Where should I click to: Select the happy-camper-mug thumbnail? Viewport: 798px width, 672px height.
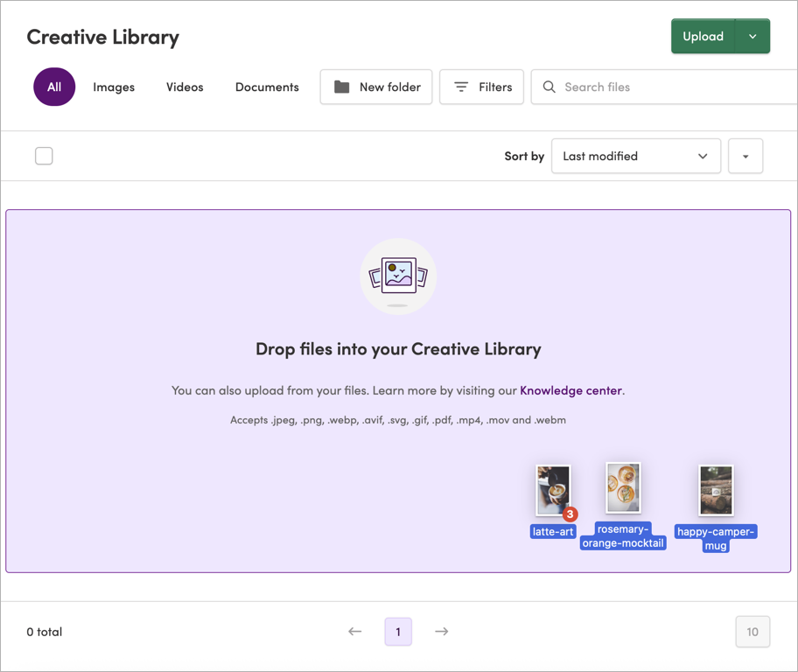pyautogui.click(x=716, y=490)
